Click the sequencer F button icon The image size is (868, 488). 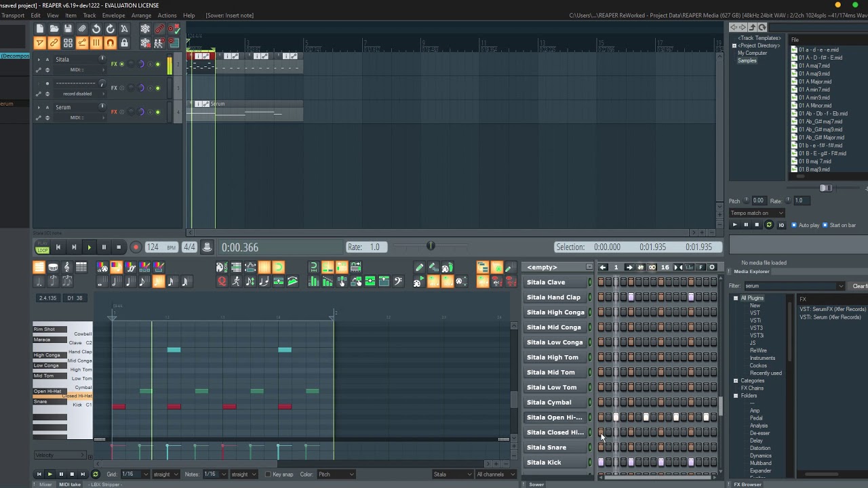701,267
